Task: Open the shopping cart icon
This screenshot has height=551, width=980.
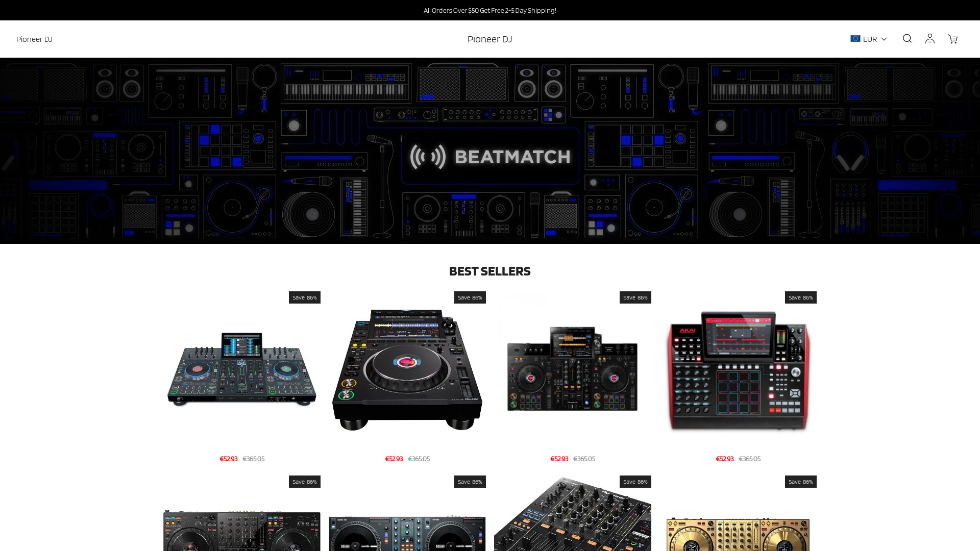Action: [x=953, y=39]
